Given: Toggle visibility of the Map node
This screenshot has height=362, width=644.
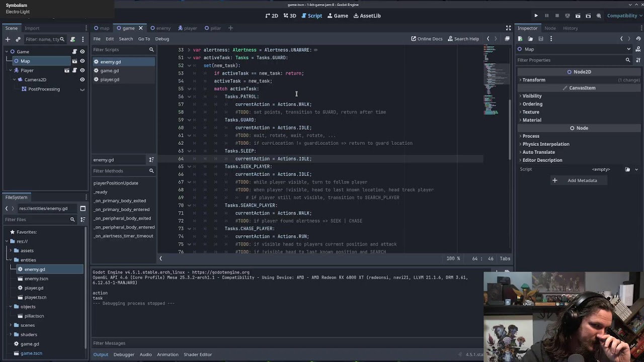Looking at the screenshot, I should coord(83,61).
